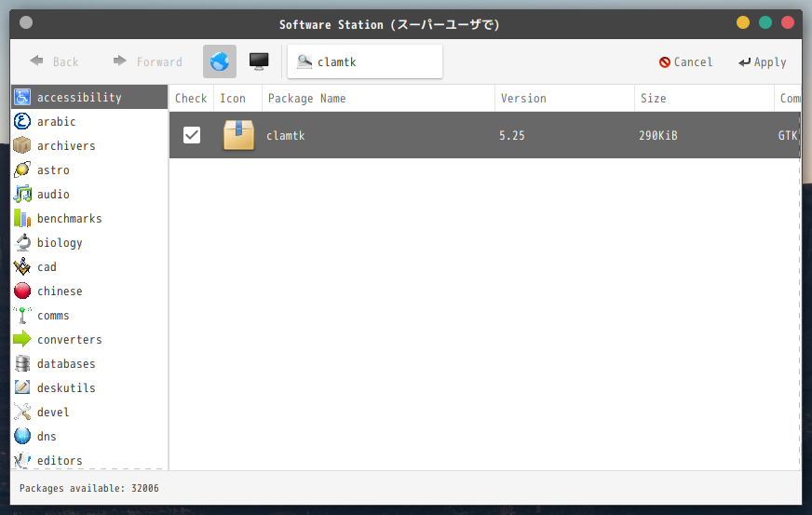Click the clamtk package box icon

238,135
